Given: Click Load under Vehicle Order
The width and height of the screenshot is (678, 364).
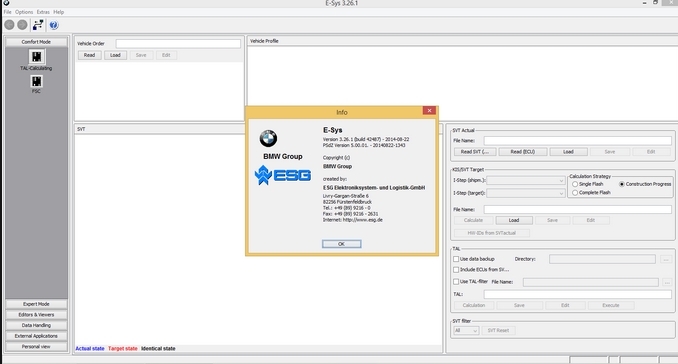Looking at the screenshot, I should [x=115, y=55].
